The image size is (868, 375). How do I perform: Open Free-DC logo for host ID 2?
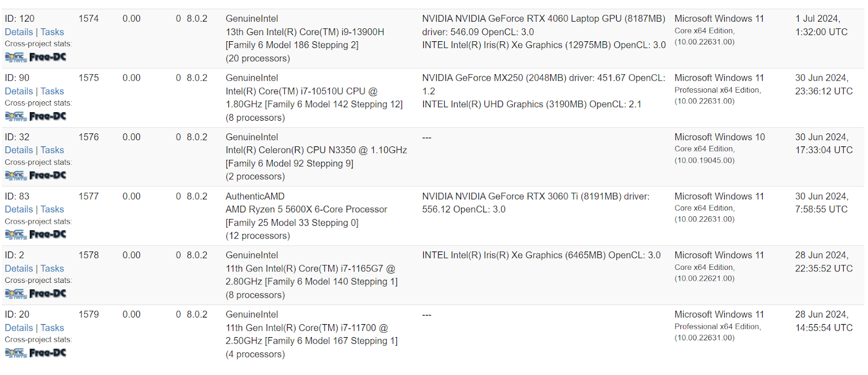click(48, 293)
